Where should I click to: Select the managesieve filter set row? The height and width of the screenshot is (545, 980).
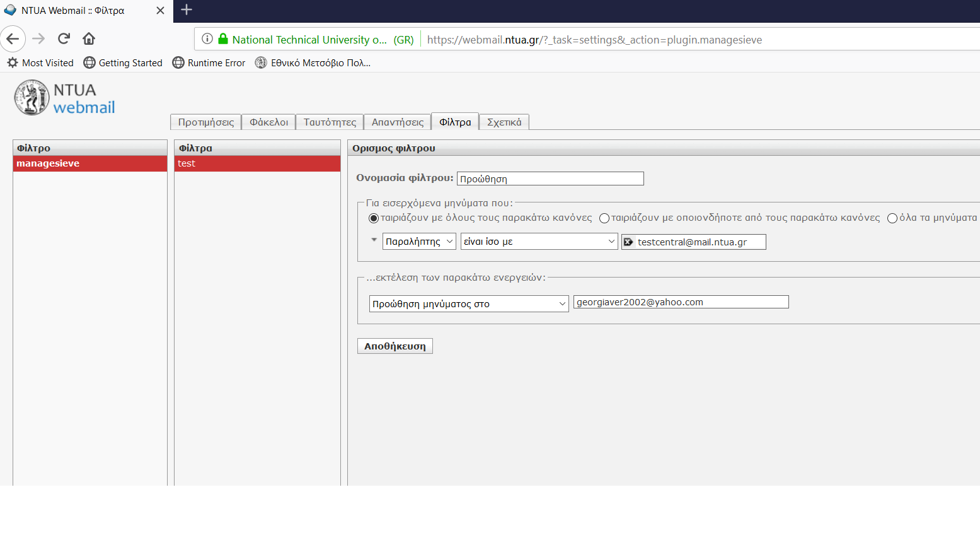point(90,163)
